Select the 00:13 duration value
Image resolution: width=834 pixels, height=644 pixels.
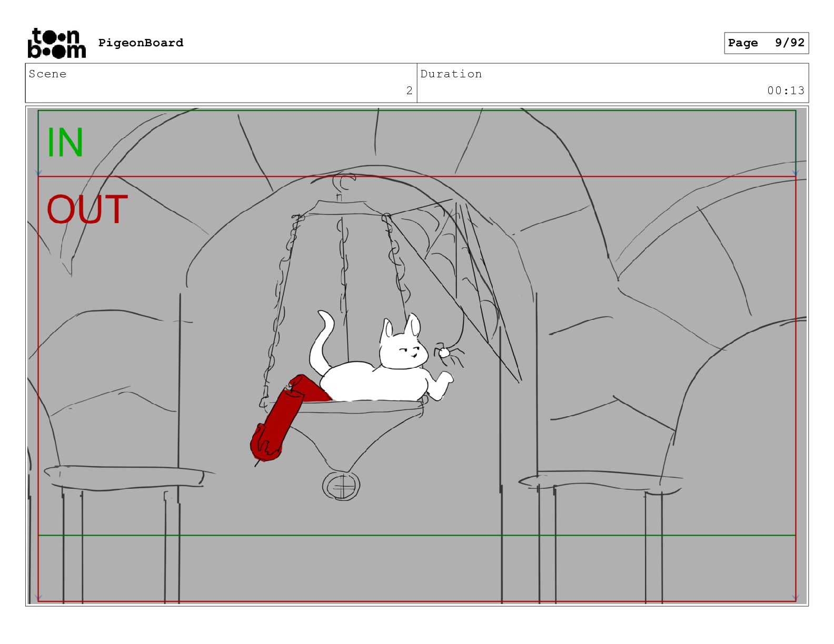(786, 90)
